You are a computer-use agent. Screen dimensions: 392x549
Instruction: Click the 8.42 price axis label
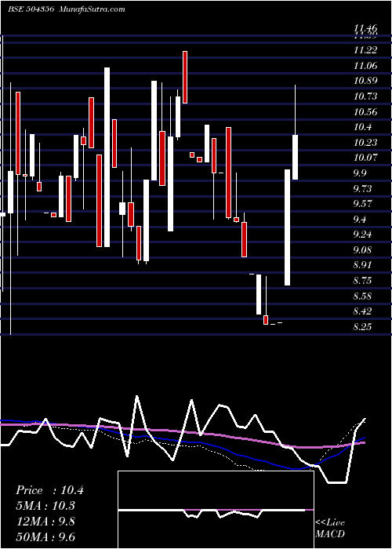(x=362, y=311)
